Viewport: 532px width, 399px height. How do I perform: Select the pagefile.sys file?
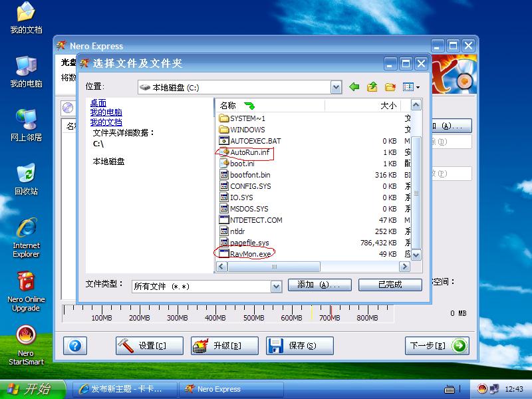pyautogui.click(x=244, y=243)
